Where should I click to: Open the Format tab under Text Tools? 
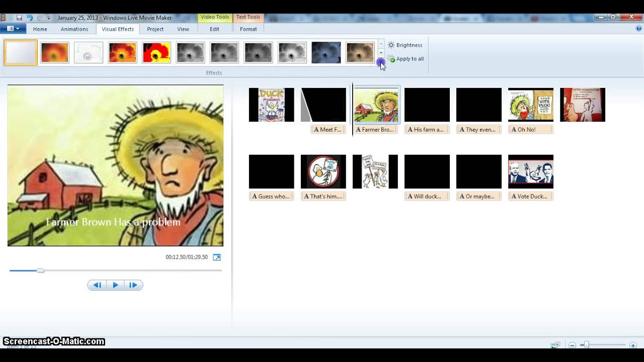248,29
